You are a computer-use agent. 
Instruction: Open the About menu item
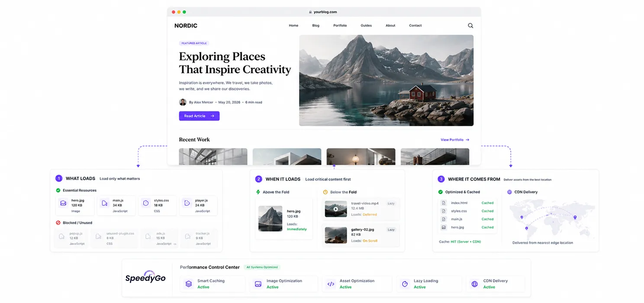tap(390, 26)
